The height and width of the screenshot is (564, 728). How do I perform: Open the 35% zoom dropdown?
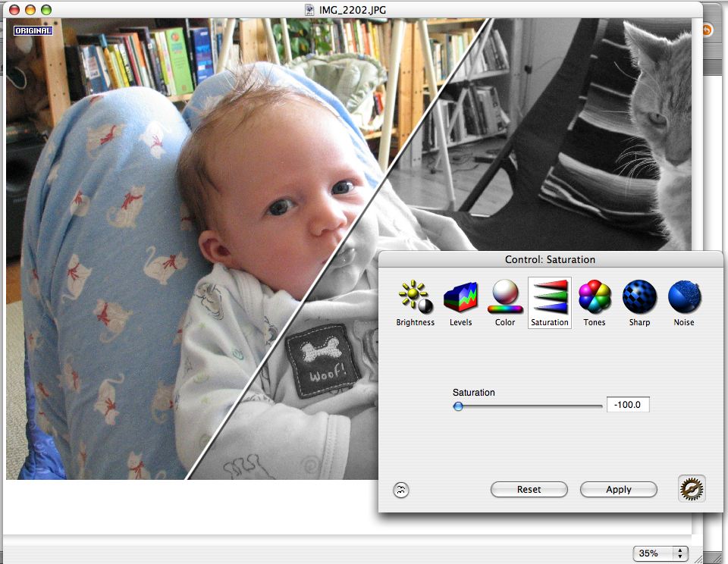pos(661,553)
